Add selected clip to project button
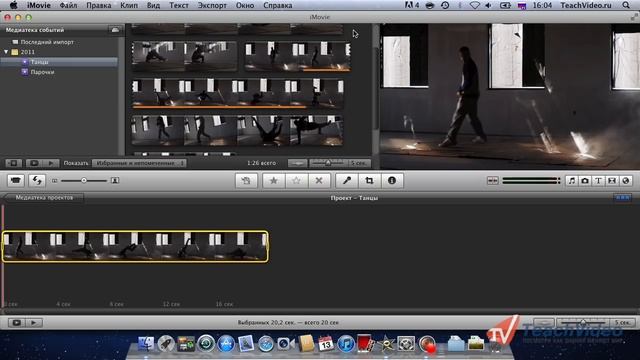Screen dimensions: 640x360 coord(246,180)
